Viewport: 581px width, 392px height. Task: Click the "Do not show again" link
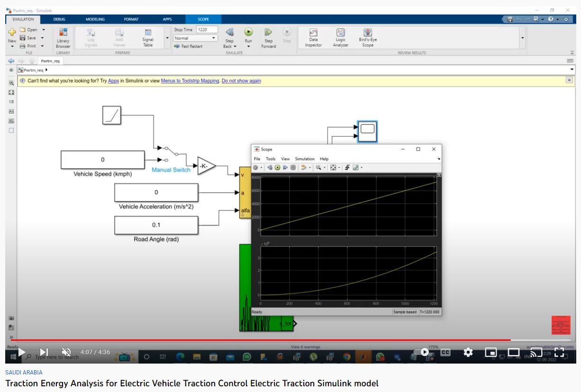click(x=241, y=81)
